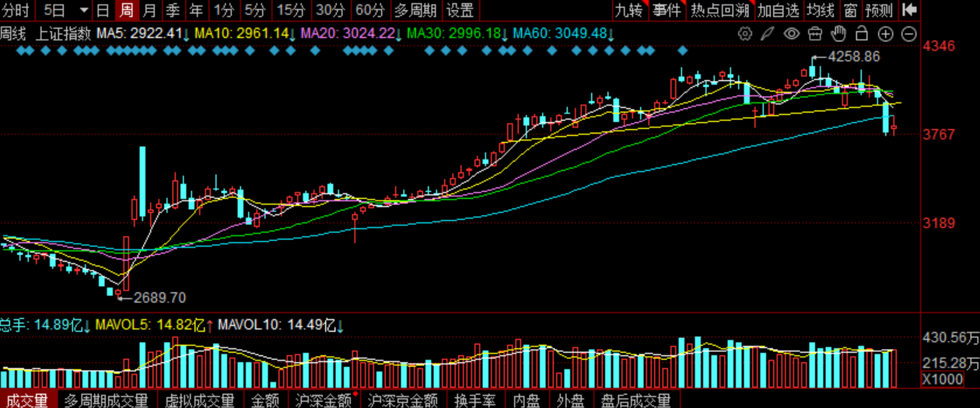This screenshot has height=408, width=980.
Task: Click the 3189 price axis value
Action: click(x=938, y=223)
